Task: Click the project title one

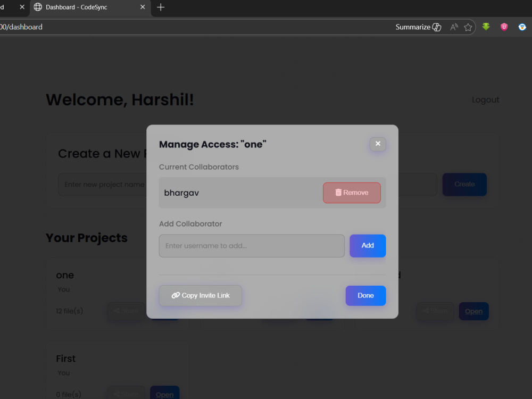Action: 65,275
